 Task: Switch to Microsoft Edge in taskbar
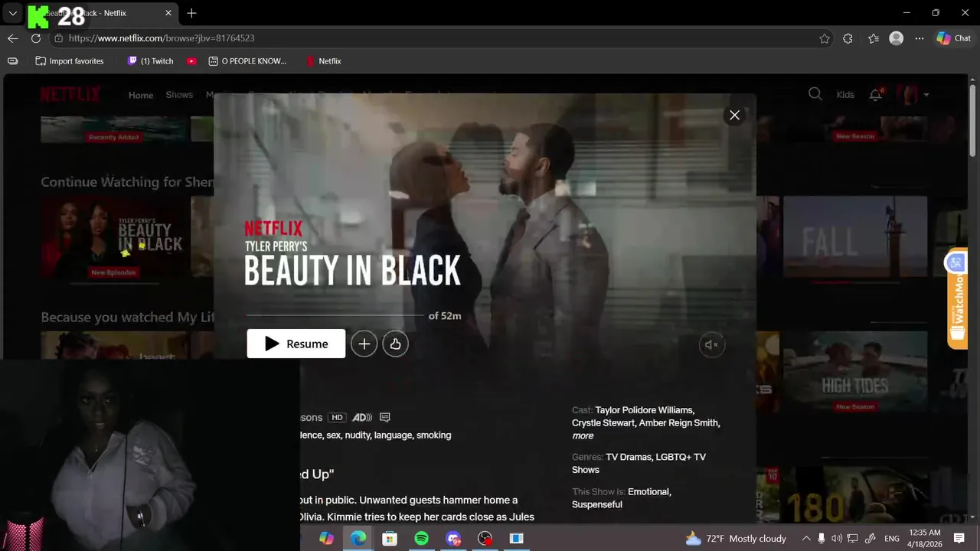358,539
